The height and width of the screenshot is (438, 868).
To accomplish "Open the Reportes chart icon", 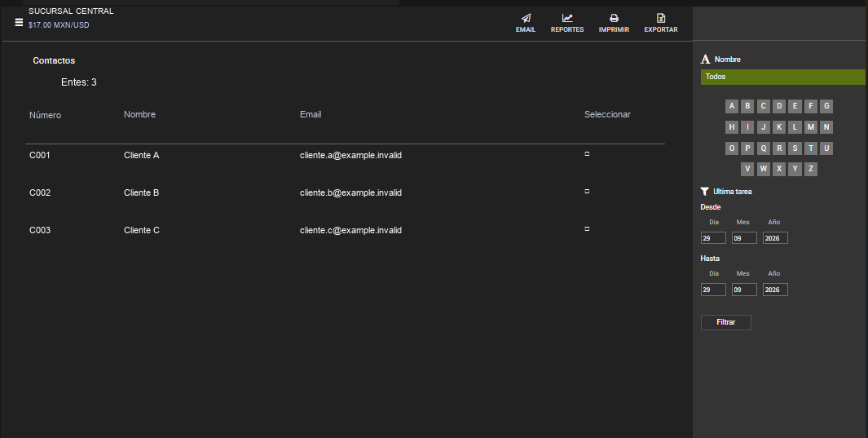I will [x=567, y=18].
